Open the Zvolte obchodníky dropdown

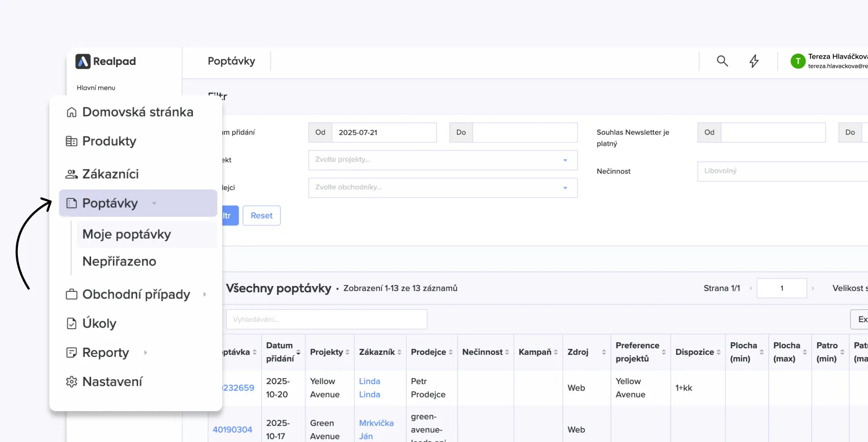[x=442, y=188]
